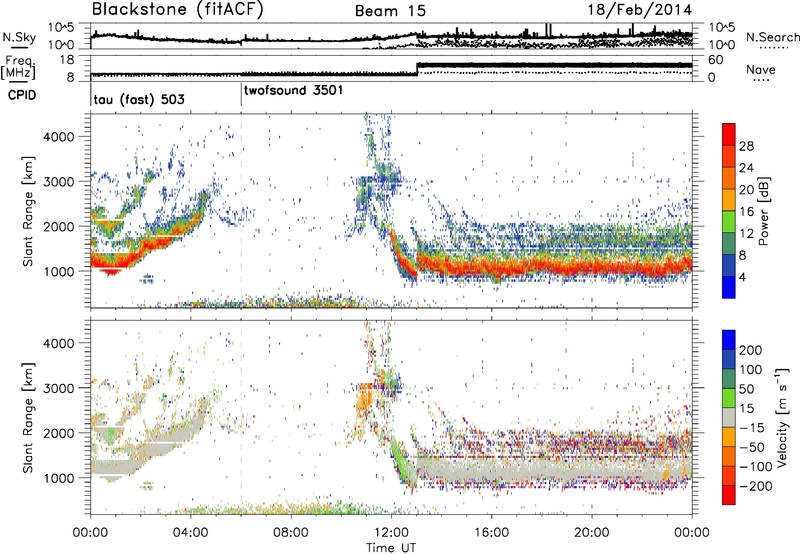Click the '-50' velocity colorbar tick
The width and height of the screenshot is (800, 554).
[x=752, y=447]
